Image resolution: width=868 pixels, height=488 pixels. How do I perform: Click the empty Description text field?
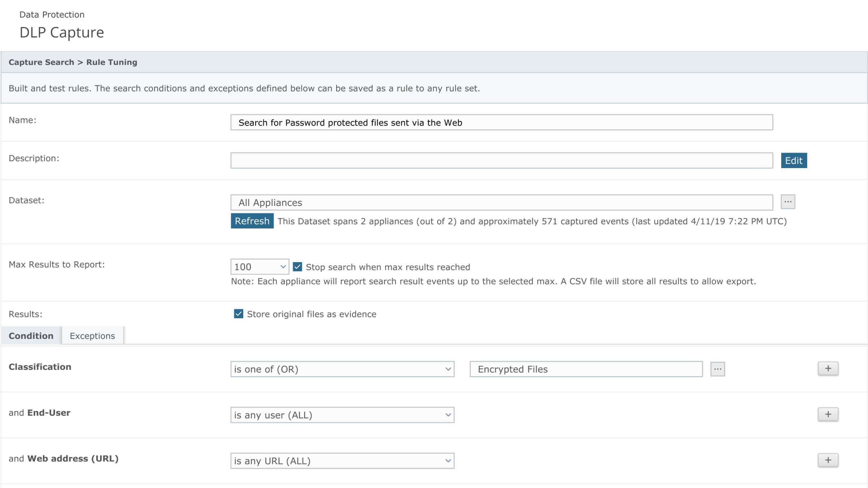[501, 160]
